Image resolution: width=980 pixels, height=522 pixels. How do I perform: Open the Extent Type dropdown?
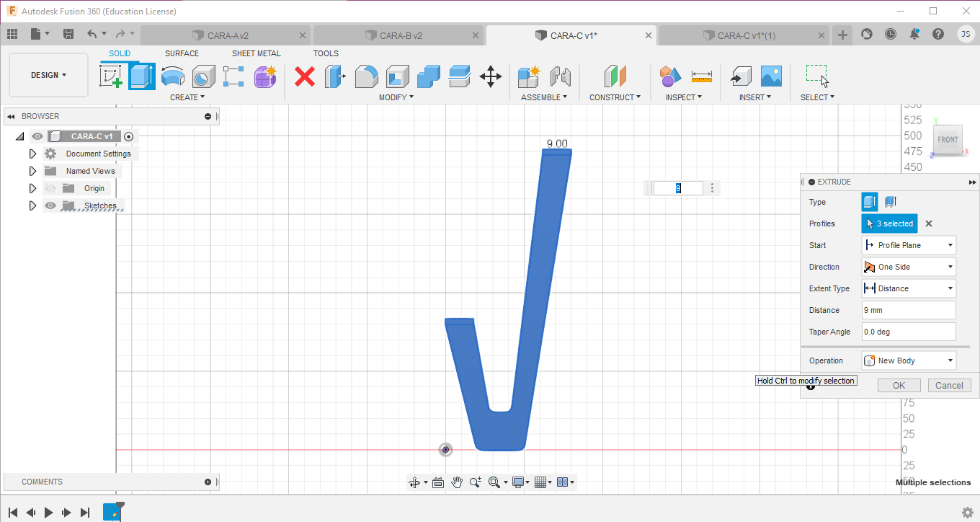pyautogui.click(x=909, y=288)
